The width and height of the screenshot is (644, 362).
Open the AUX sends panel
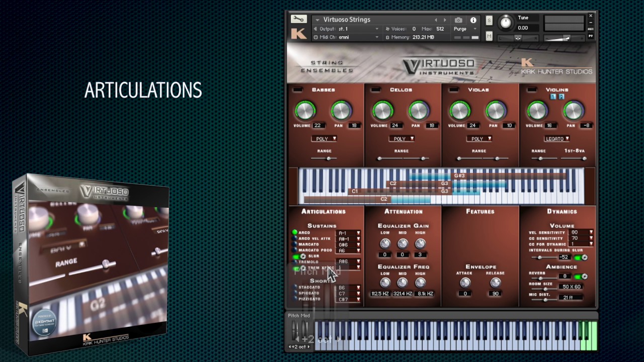click(x=591, y=29)
